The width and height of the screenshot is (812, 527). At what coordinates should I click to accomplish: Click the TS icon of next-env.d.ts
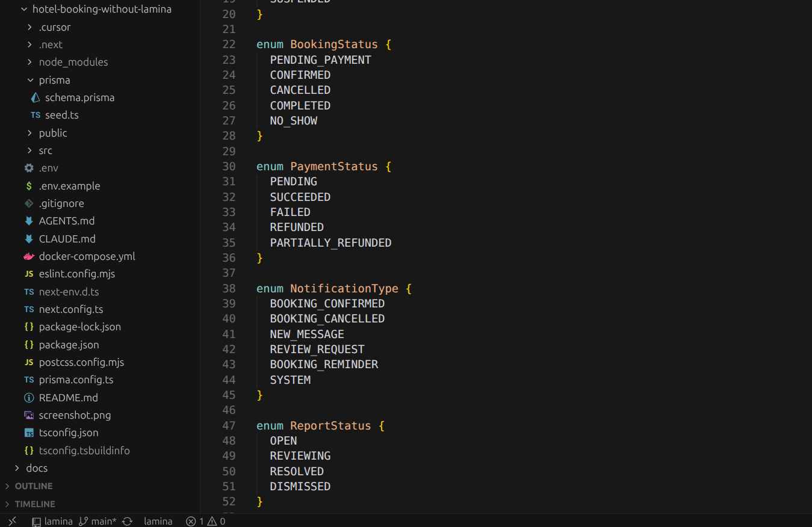pyautogui.click(x=29, y=292)
